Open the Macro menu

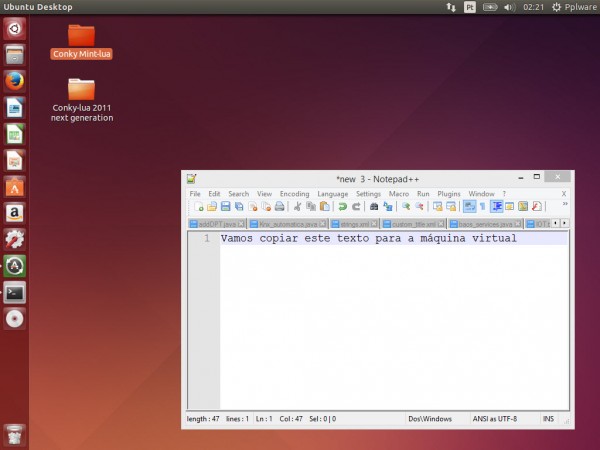(399, 194)
